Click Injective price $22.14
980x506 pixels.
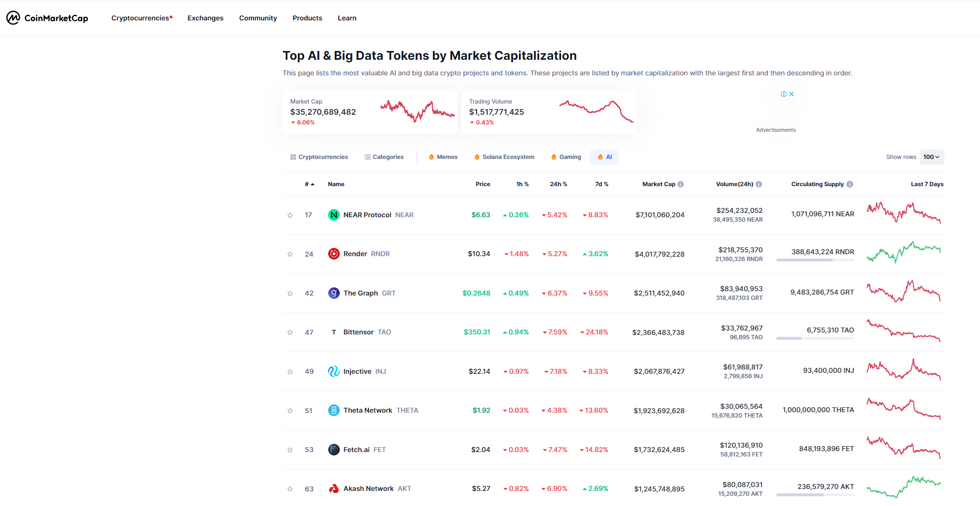pyautogui.click(x=479, y=371)
